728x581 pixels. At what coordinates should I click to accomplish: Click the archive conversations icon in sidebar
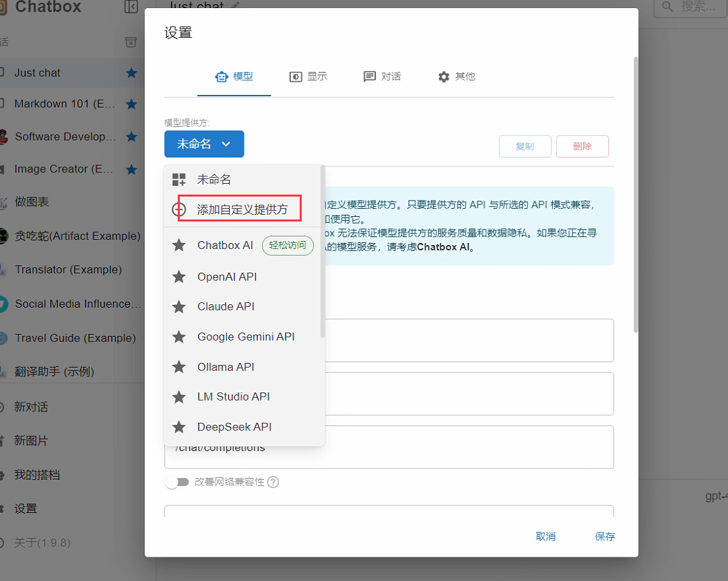pyautogui.click(x=131, y=42)
